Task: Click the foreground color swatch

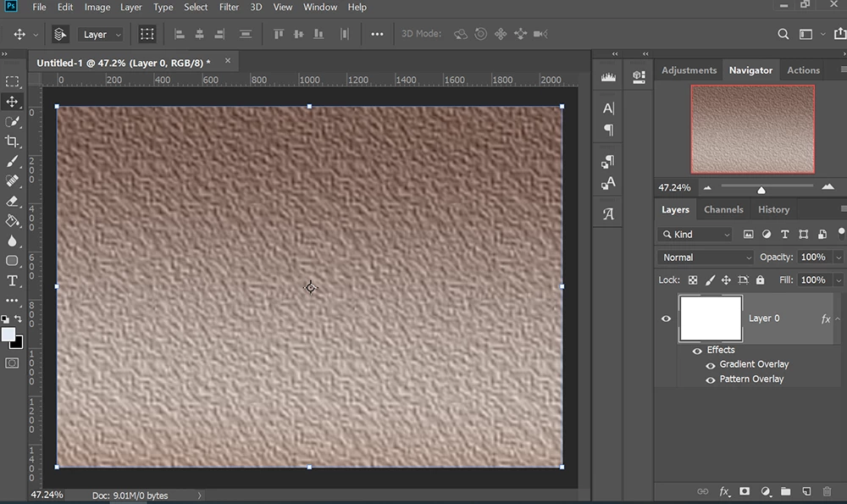Action: click(8, 335)
